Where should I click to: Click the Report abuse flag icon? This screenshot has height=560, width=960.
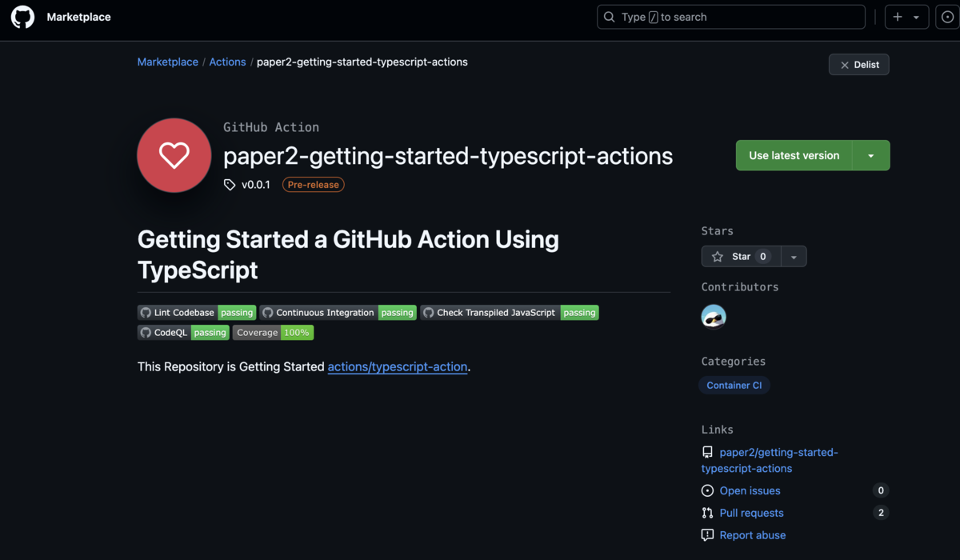707,535
